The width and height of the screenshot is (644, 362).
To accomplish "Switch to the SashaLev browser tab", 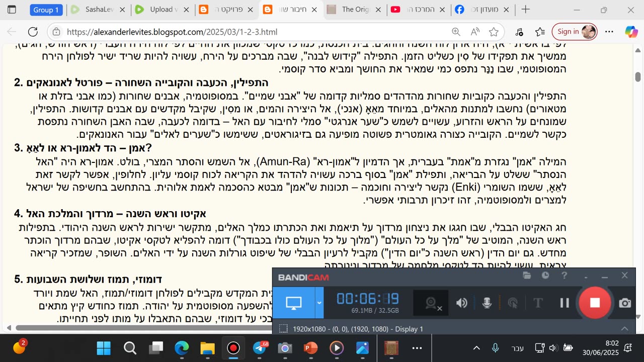I will [98, 10].
